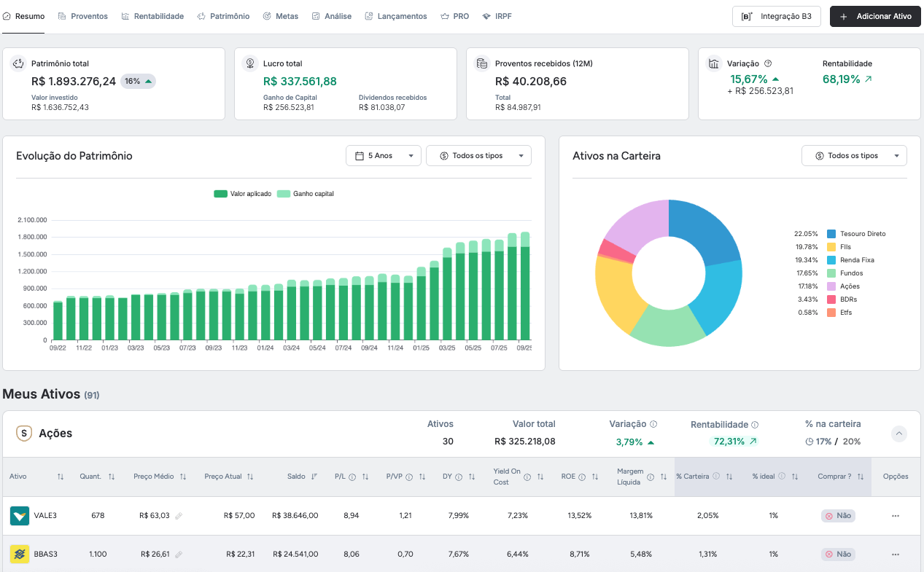Click the Ações shield icon
The image size is (924, 572).
pos(24,434)
